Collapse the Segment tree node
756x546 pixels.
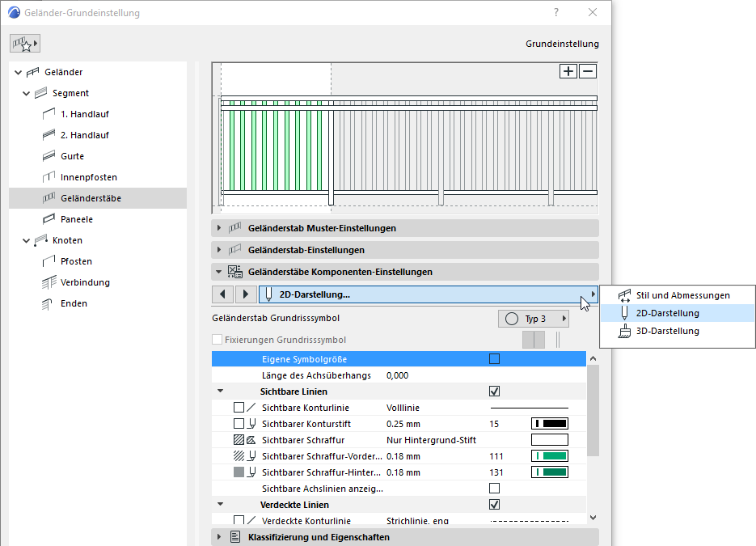point(27,93)
